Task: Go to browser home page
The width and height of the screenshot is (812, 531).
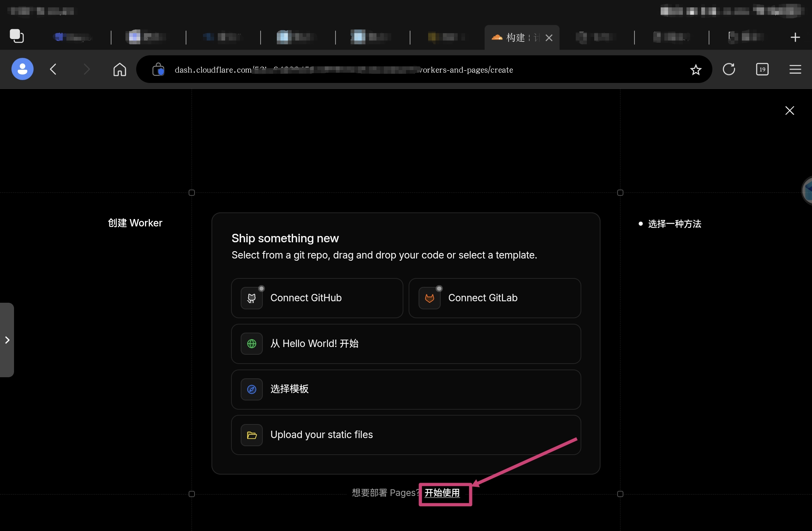Action: pos(120,69)
